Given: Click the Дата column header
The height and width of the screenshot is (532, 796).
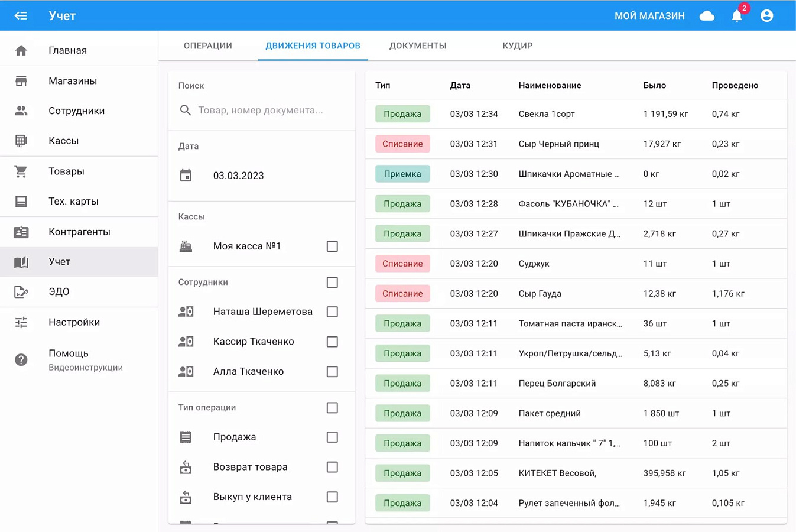Looking at the screenshot, I should pos(460,86).
